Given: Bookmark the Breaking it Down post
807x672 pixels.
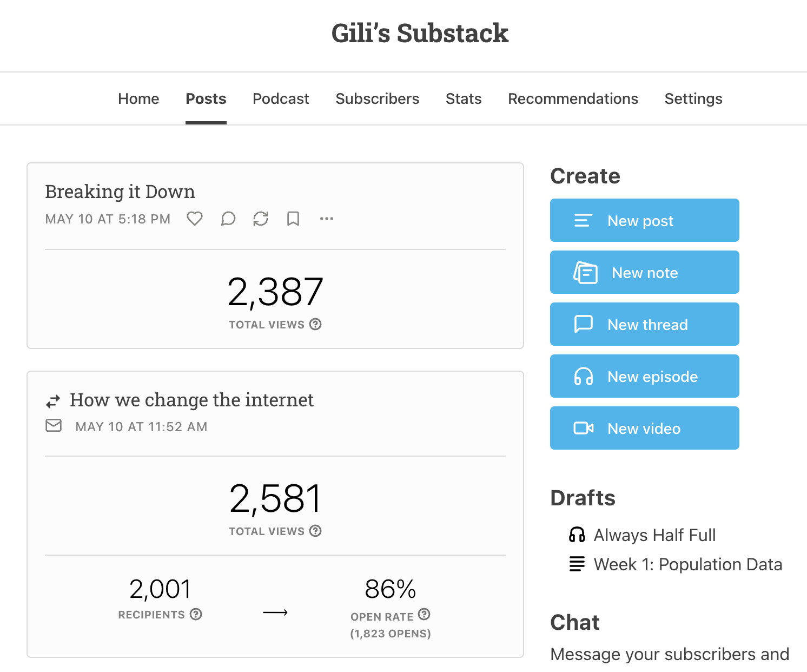Looking at the screenshot, I should 293,219.
